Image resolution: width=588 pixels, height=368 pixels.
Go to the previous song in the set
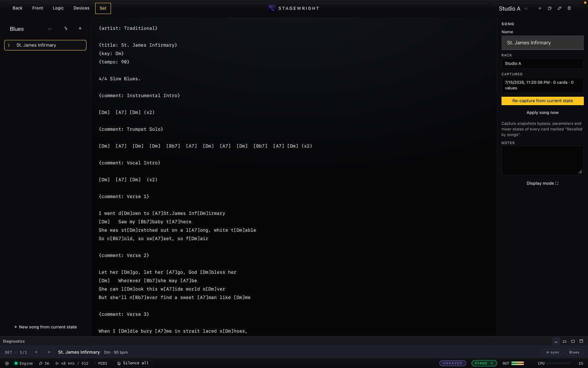[36, 352]
